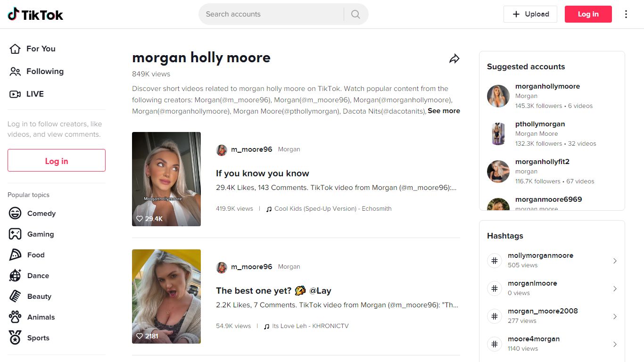
Task: Click hashtag icon for mollymorganmoore
Action: coord(495,261)
